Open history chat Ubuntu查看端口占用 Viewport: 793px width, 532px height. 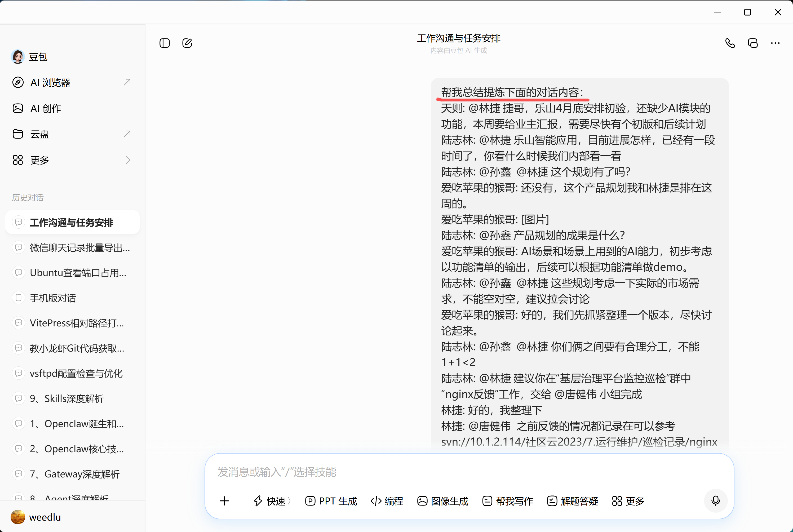pos(72,273)
